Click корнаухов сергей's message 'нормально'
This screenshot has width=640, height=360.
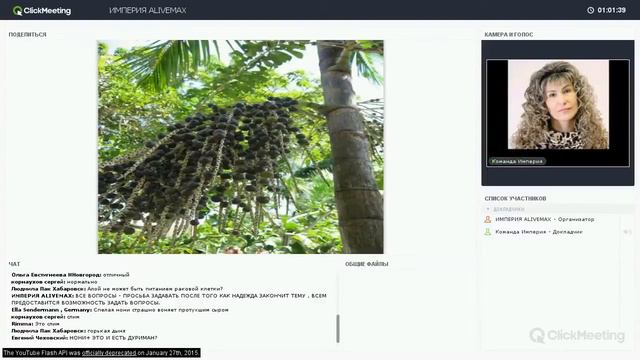click(54, 282)
